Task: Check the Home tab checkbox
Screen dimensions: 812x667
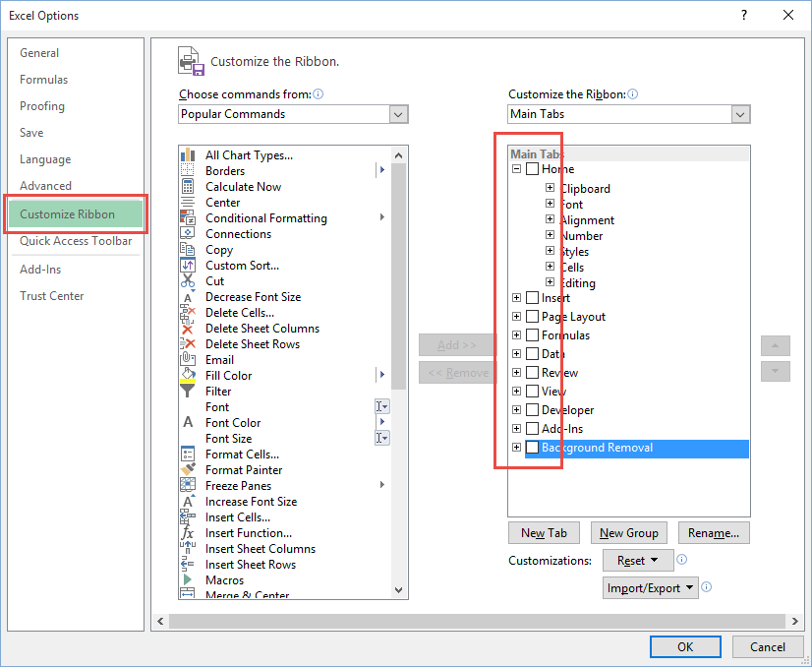Action: click(532, 169)
